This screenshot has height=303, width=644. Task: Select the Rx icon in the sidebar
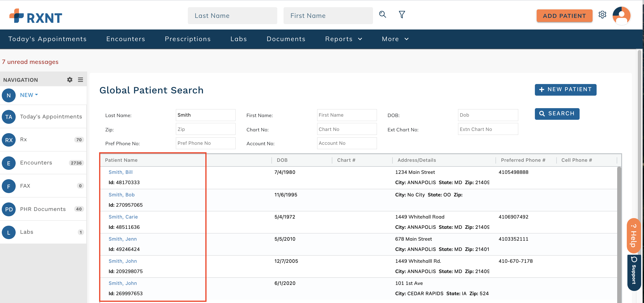pos(8,140)
